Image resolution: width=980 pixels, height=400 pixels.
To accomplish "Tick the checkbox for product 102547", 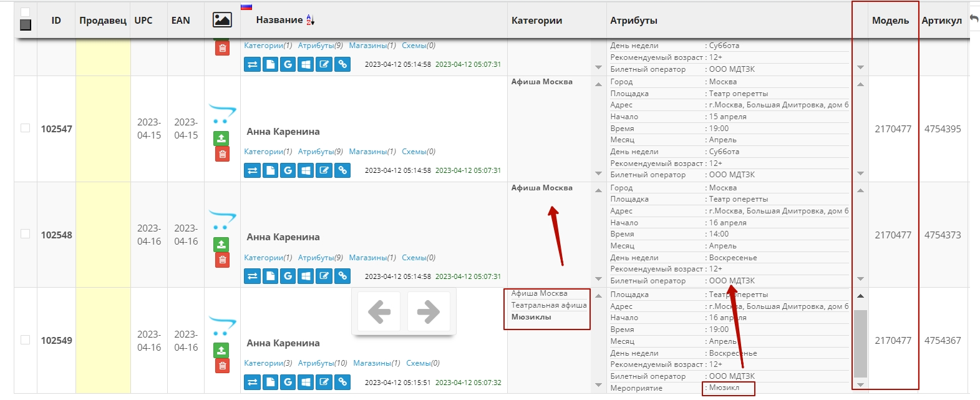I will [x=26, y=128].
